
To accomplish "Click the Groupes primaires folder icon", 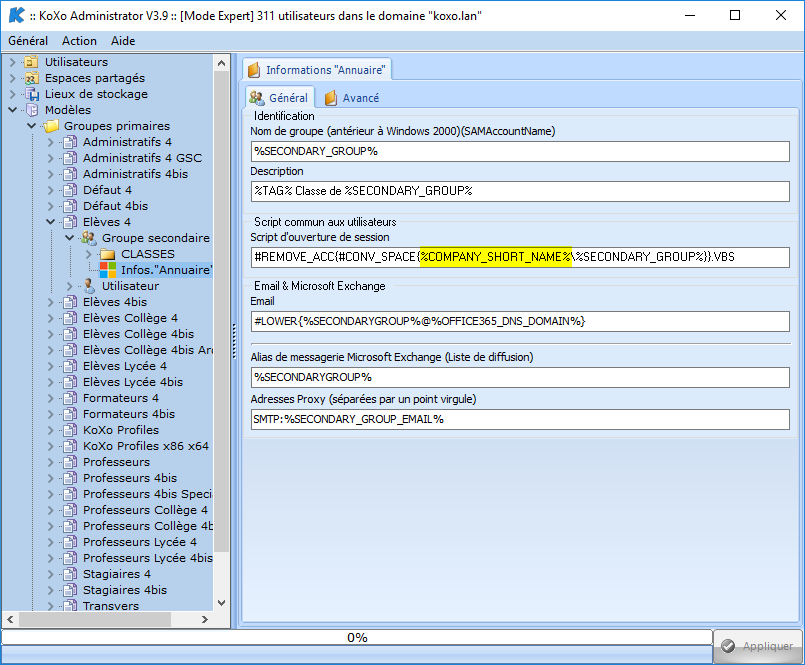I will pyautogui.click(x=51, y=126).
